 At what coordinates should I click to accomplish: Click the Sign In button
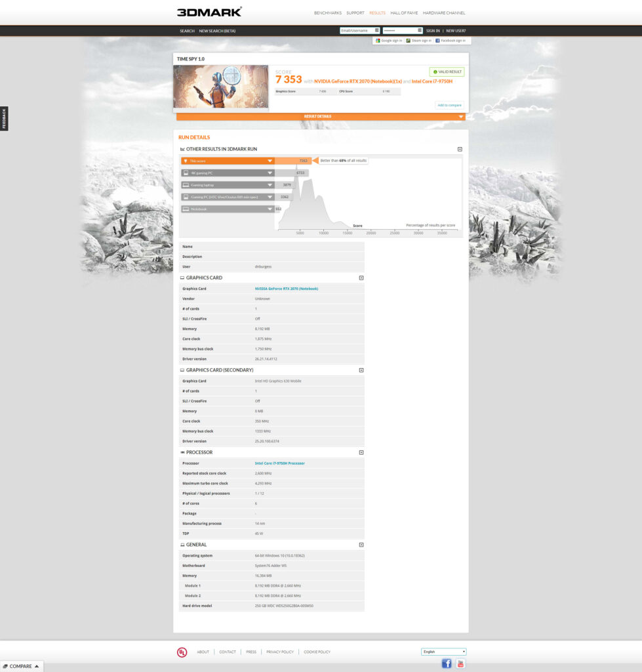coord(433,31)
